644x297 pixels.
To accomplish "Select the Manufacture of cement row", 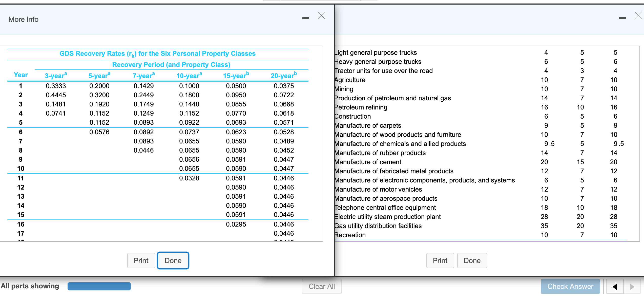I will tap(368, 162).
